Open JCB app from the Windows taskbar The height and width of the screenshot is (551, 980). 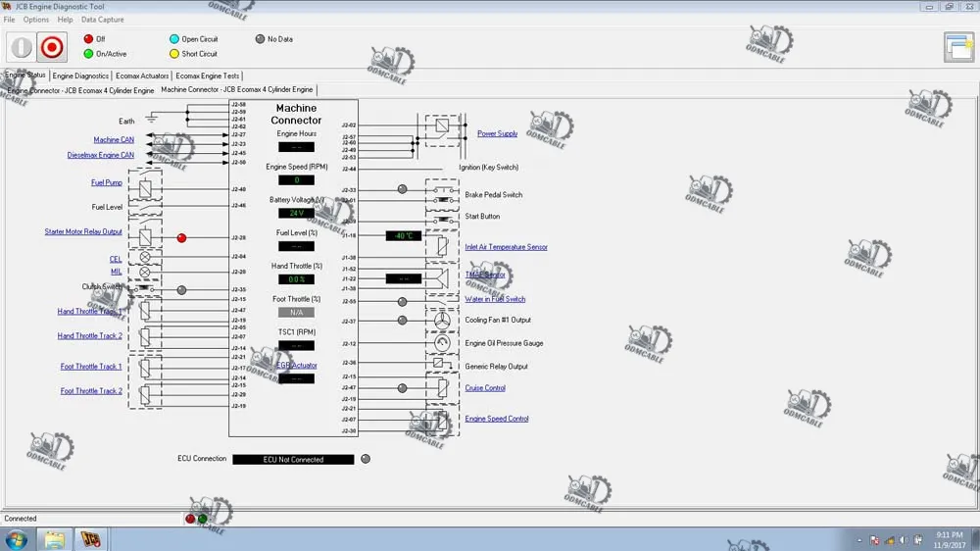(90, 539)
